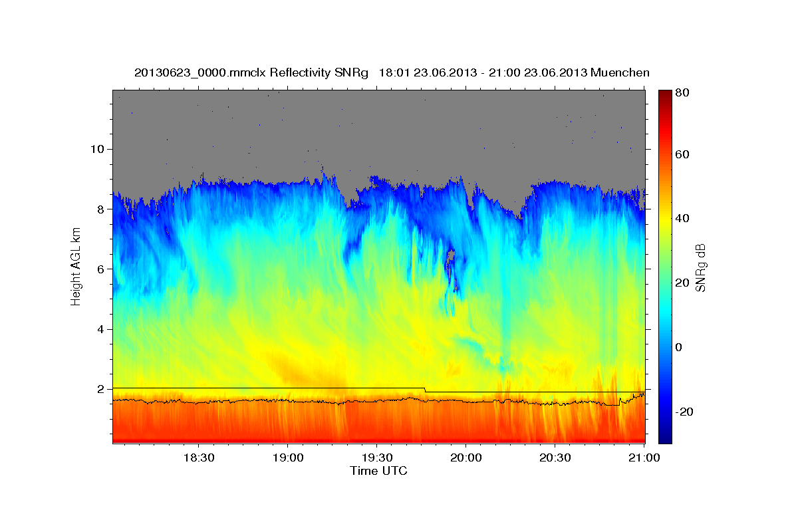Click the colorbar value label 20
Image resolution: width=798 pixels, height=532 pixels.
coord(684,283)
